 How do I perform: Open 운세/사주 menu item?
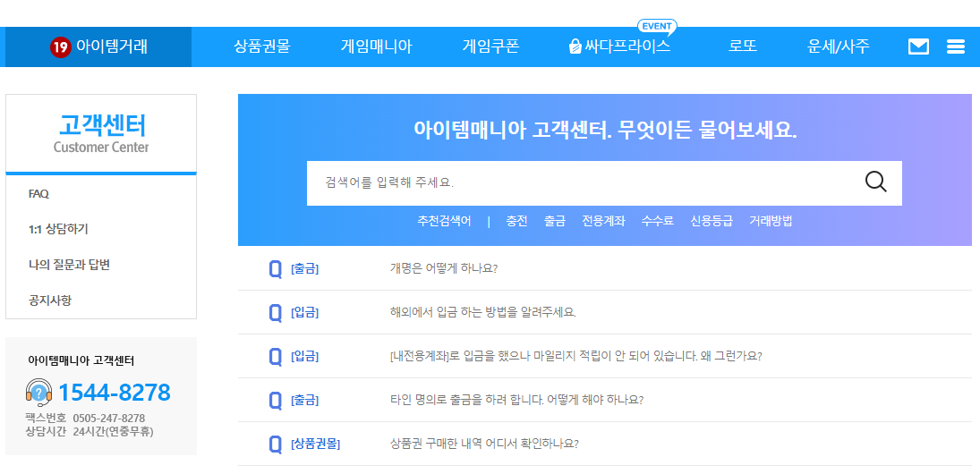point(838,47)
